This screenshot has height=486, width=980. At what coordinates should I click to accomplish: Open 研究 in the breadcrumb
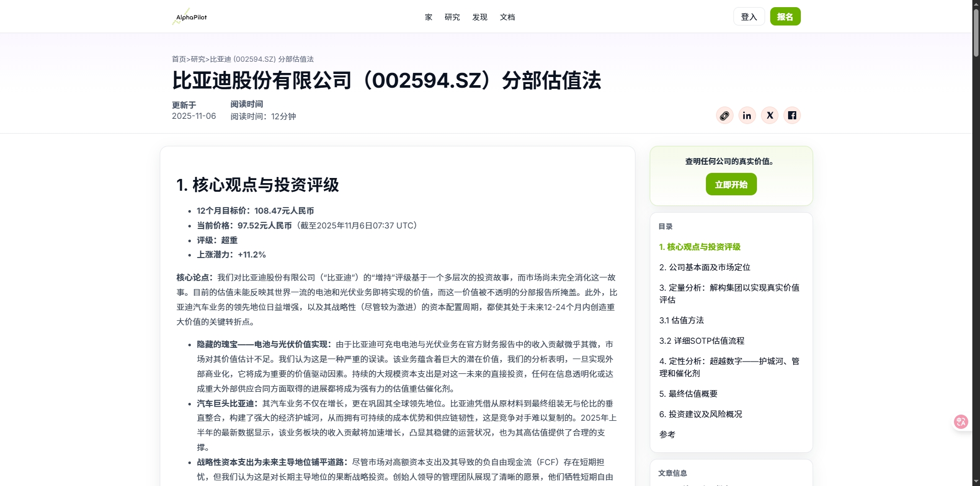198,59
